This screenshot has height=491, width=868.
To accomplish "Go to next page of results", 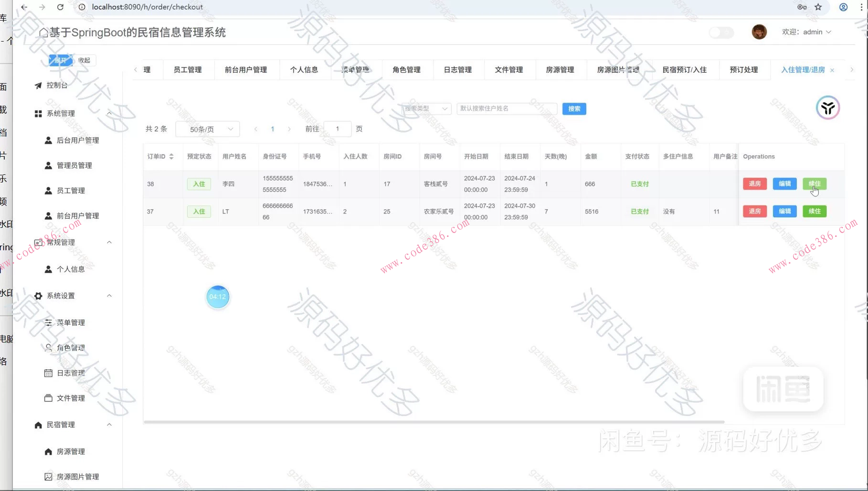I will (289, 129).
